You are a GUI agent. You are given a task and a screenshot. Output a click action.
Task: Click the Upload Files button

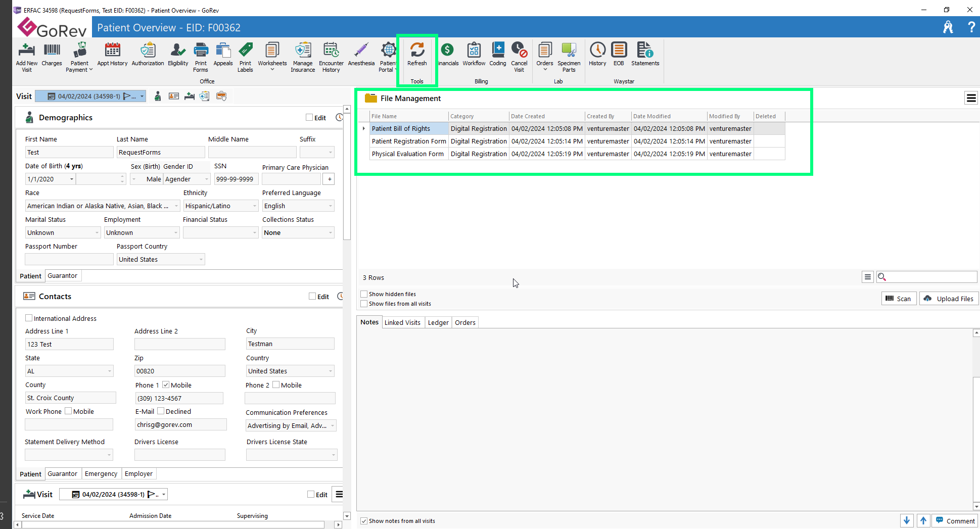pyautogui.click(x=949, y=299)
